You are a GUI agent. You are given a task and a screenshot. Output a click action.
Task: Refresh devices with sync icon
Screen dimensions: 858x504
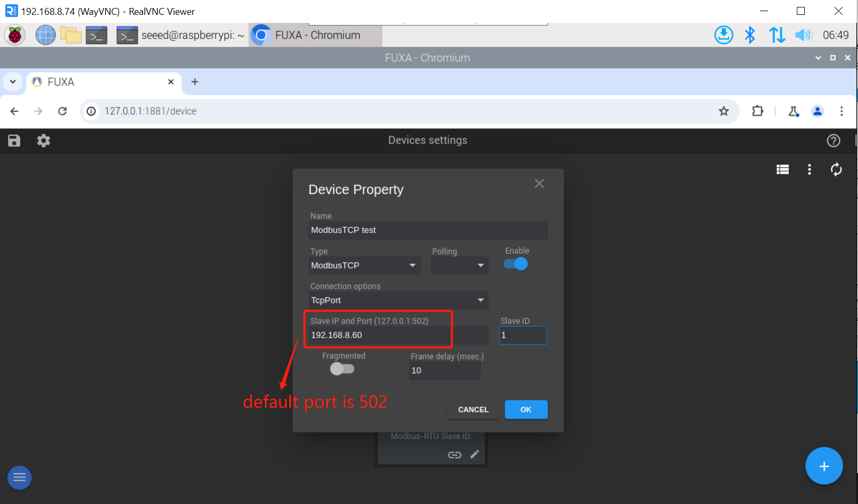[x=836, y=170]
